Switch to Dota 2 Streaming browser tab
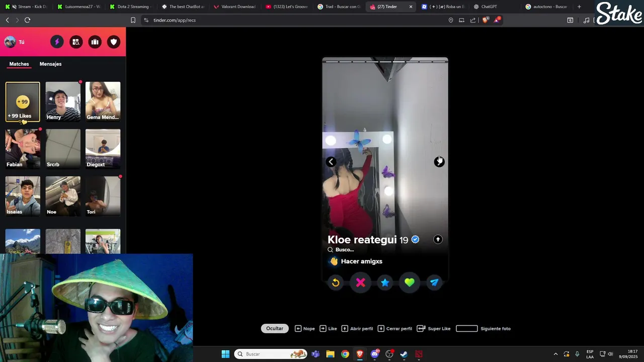The width and height of the screenshot is (644, 362). click(132, 7)
